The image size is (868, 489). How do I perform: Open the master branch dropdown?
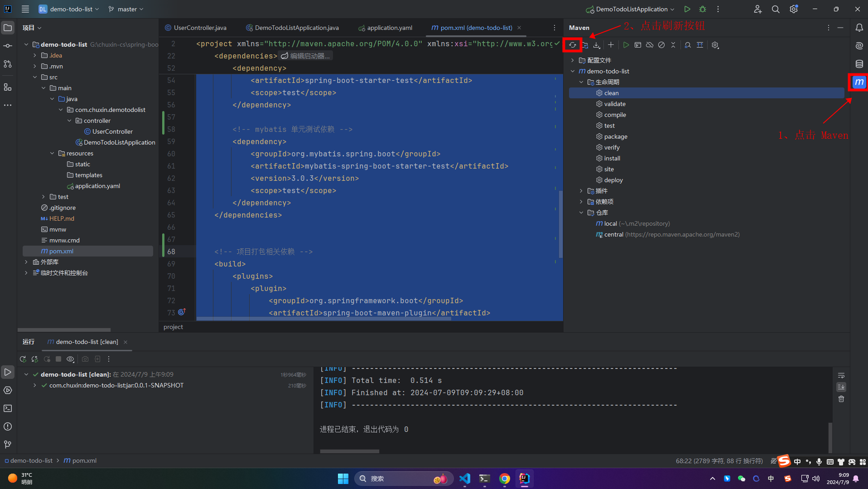click(x=126, y=9)
